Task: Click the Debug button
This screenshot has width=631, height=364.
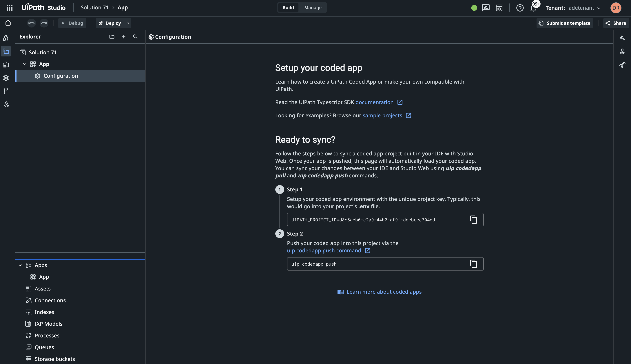Action: (72, 23)
